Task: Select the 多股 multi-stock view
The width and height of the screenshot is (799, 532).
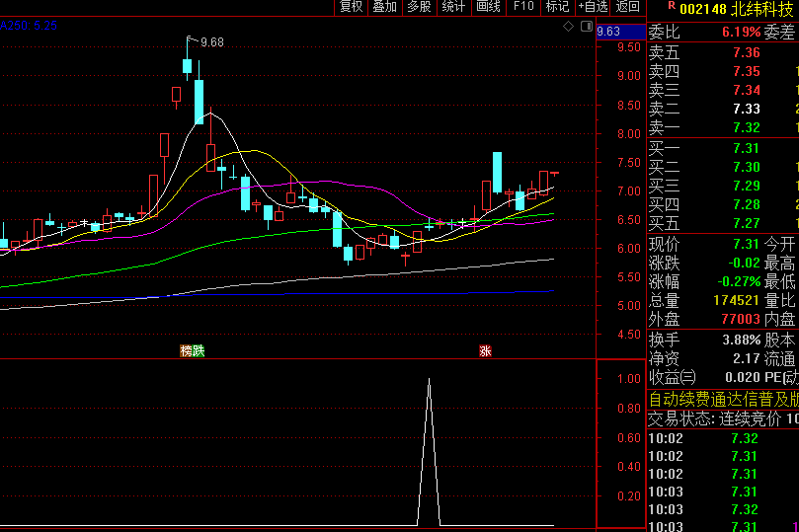Action: click(419, 7)
